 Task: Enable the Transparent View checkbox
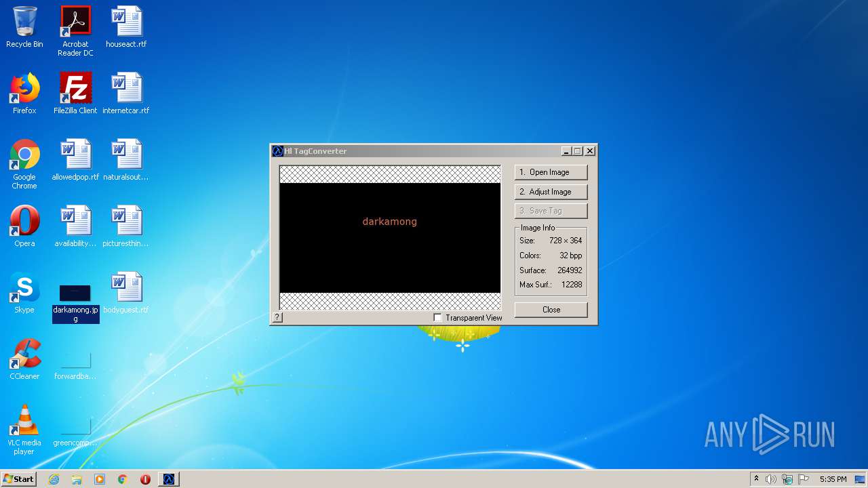click(437, 317)
